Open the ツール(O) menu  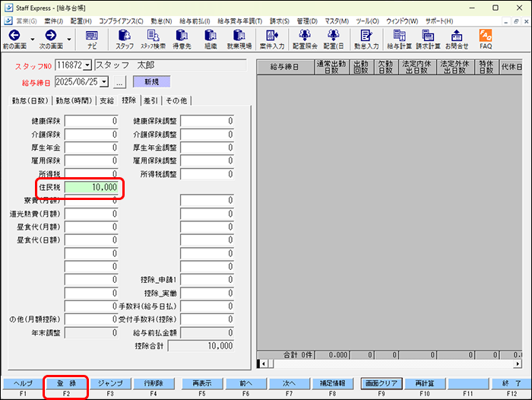(367, 21)
